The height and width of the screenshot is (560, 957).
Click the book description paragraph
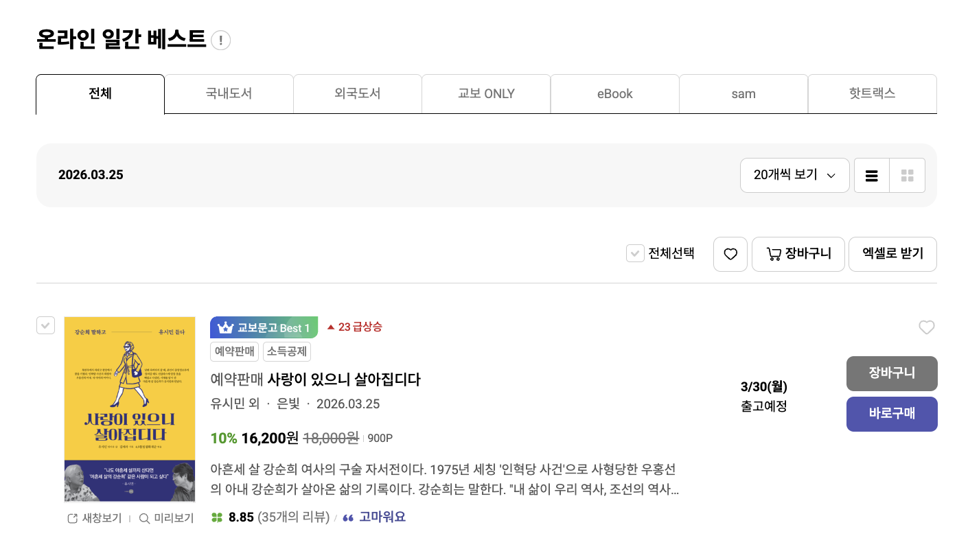[445, 480]
